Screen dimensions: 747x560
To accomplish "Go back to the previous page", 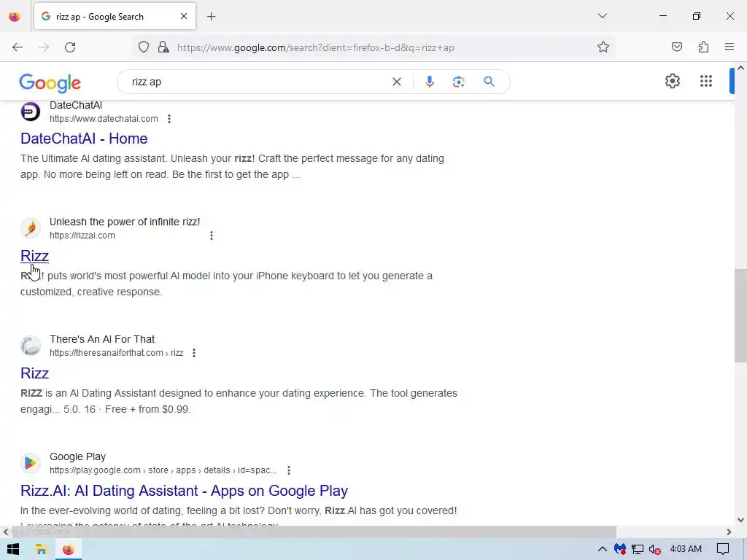I will coord(18,47).
